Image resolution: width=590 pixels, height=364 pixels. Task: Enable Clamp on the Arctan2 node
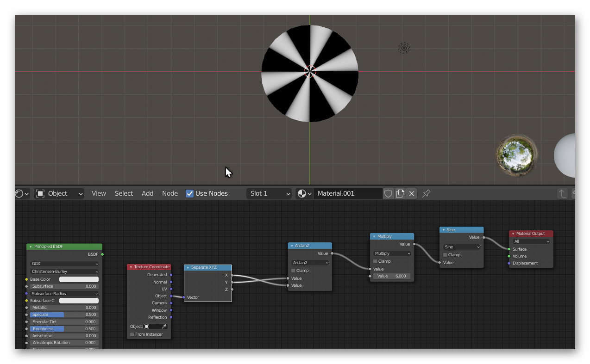tap(293, 271)
